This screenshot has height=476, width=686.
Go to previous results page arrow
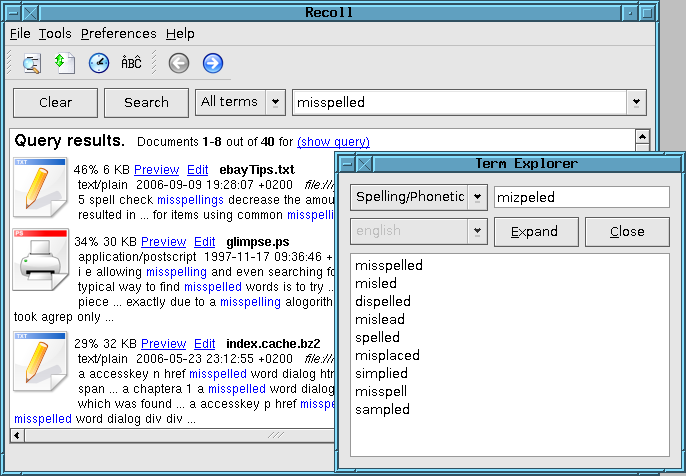pos(179,64)
